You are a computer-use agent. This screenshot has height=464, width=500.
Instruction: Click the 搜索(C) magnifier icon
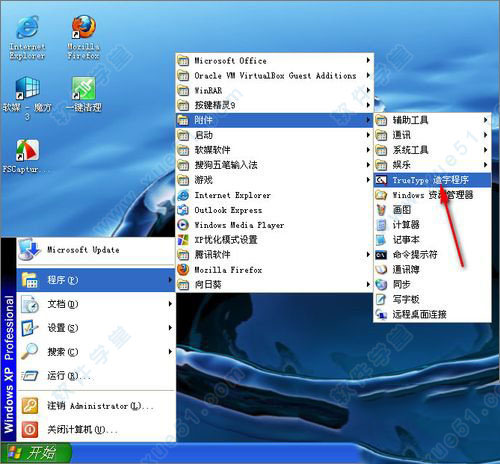click(x=29, y=352)
